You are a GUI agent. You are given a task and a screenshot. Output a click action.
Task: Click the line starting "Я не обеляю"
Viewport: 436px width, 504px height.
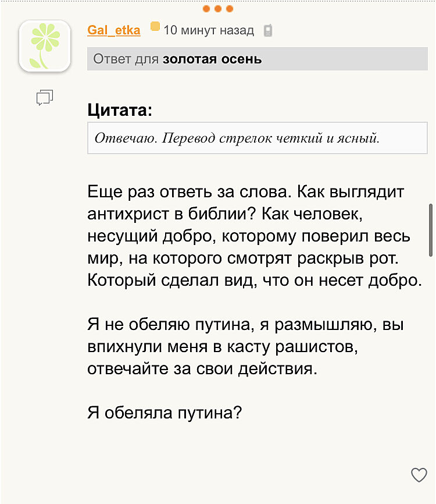[x=245, y=325]
